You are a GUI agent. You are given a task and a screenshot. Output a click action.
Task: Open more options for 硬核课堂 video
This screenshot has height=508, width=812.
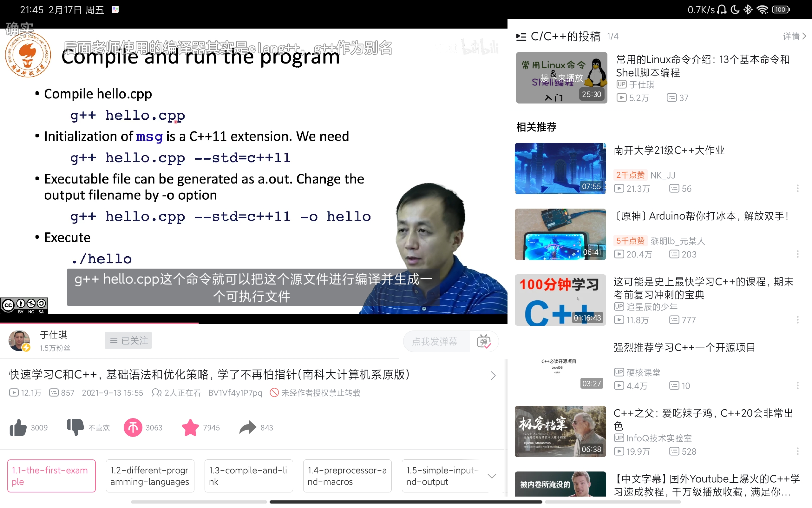click(798, 385)
